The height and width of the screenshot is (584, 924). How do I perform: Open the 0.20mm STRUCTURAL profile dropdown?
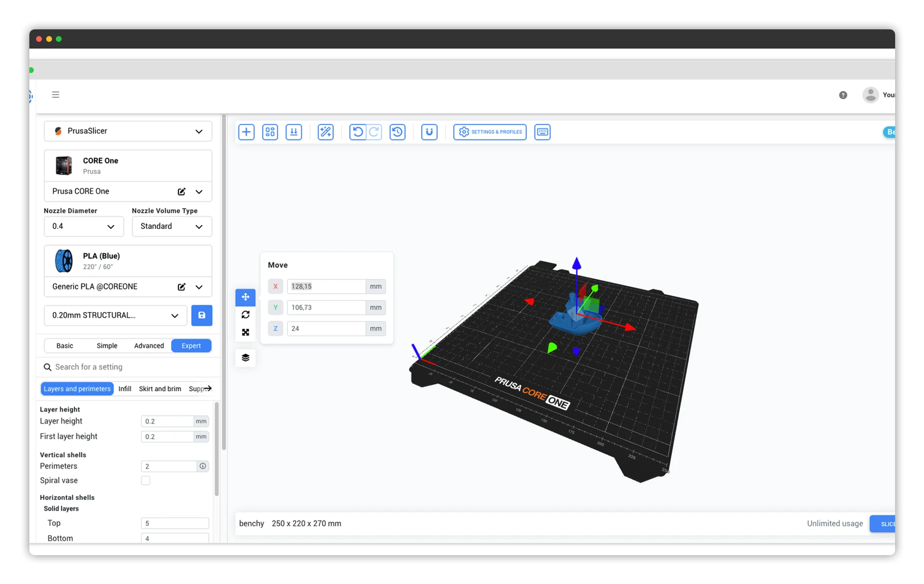click(x=115, y=316)
